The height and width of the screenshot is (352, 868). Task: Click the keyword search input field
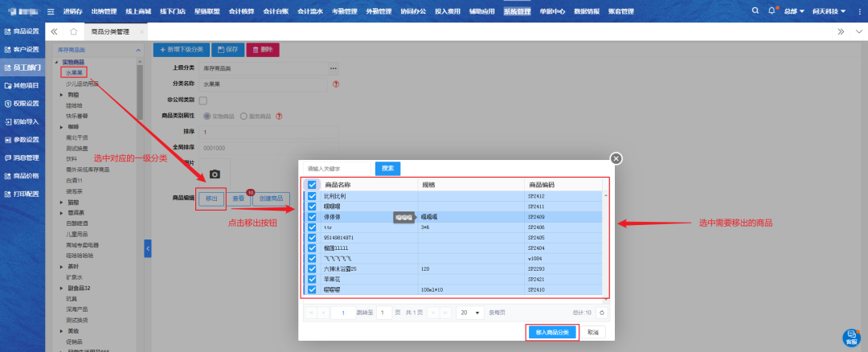pos(338,169)
